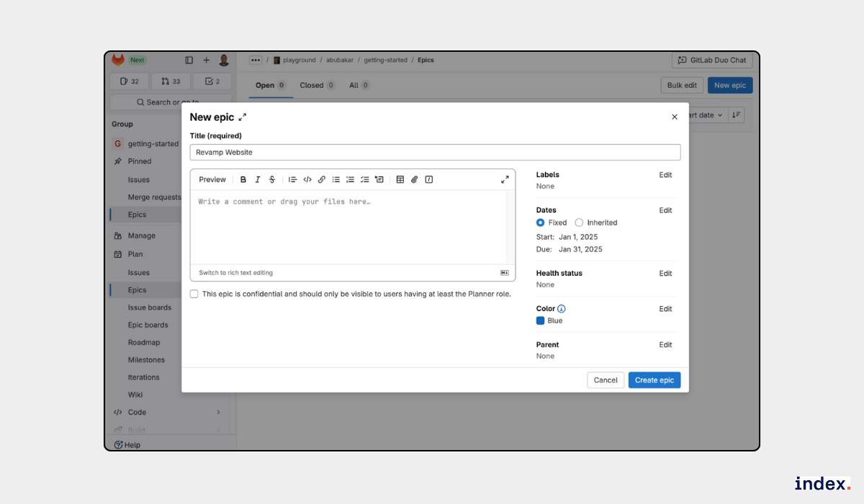Click the Blue color swatch
The height and width of the screenshot is (504, 864).
pos(541,321)
